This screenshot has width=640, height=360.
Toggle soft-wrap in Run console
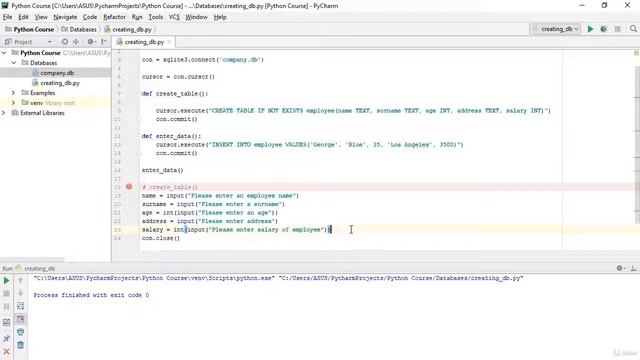tap(20, 306)
